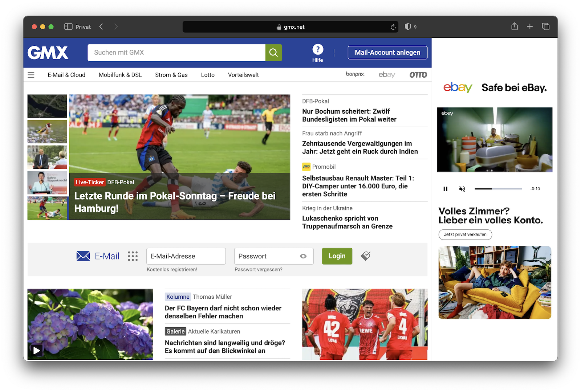Click the checkmark tag icon next to Login
The height and width of the screenshot is (392, 581).
366,256
